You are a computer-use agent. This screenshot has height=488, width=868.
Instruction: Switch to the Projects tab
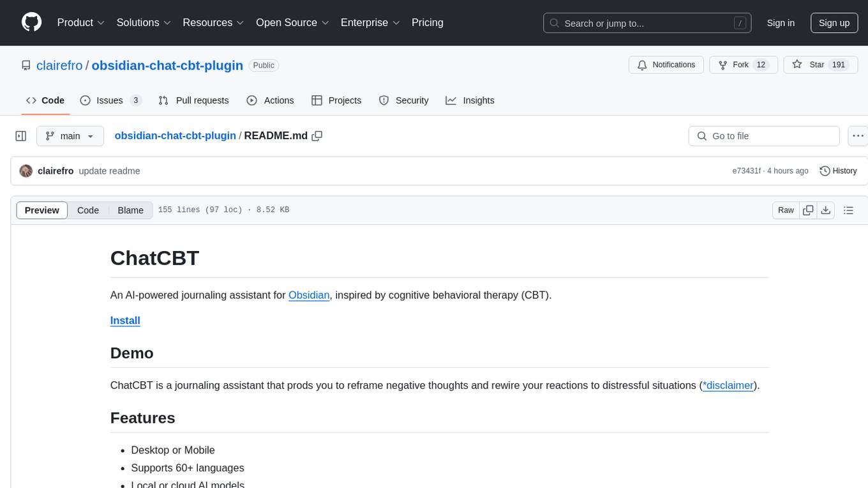pos(336,100)
